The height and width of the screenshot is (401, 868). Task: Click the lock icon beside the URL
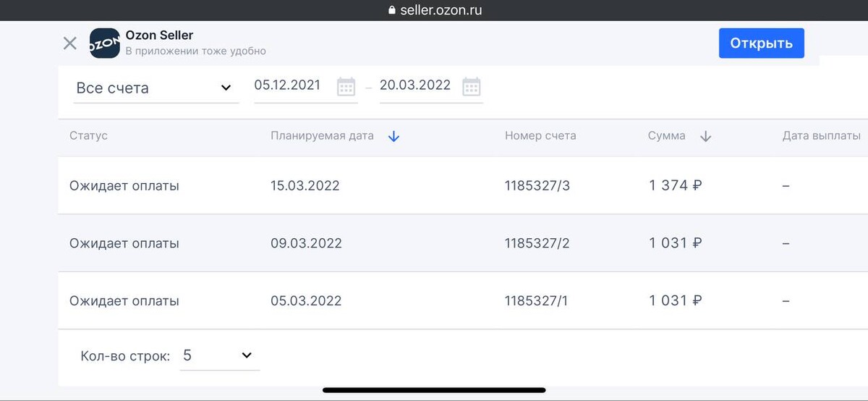click(x=392, y=10)
